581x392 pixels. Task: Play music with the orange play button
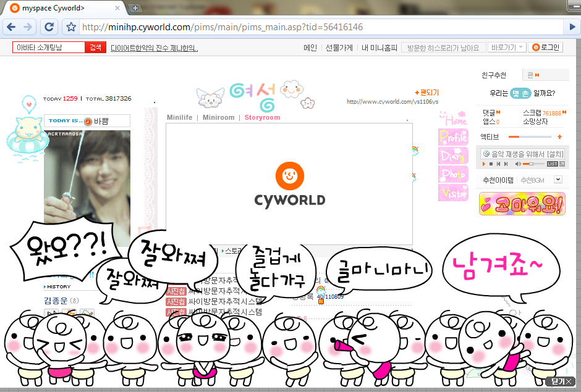click(x=483, y=164)
